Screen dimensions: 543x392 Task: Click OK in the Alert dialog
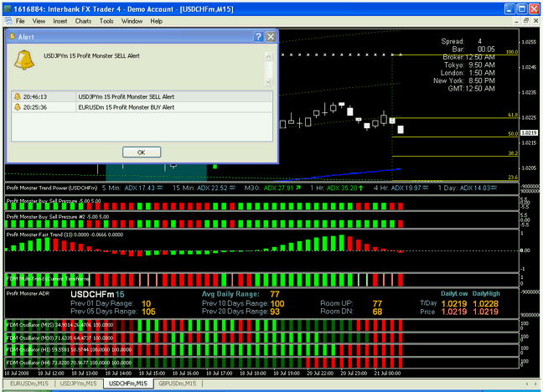point(142,152)
